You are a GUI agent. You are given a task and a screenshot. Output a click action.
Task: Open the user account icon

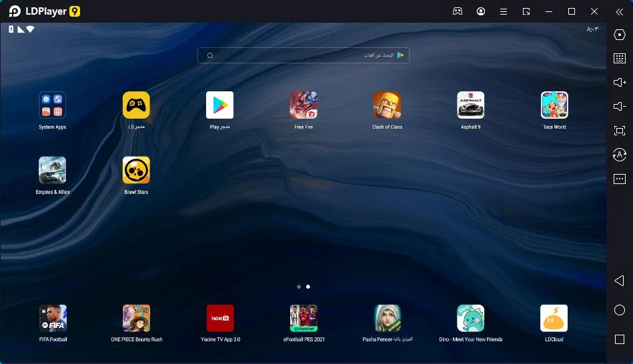481,11
